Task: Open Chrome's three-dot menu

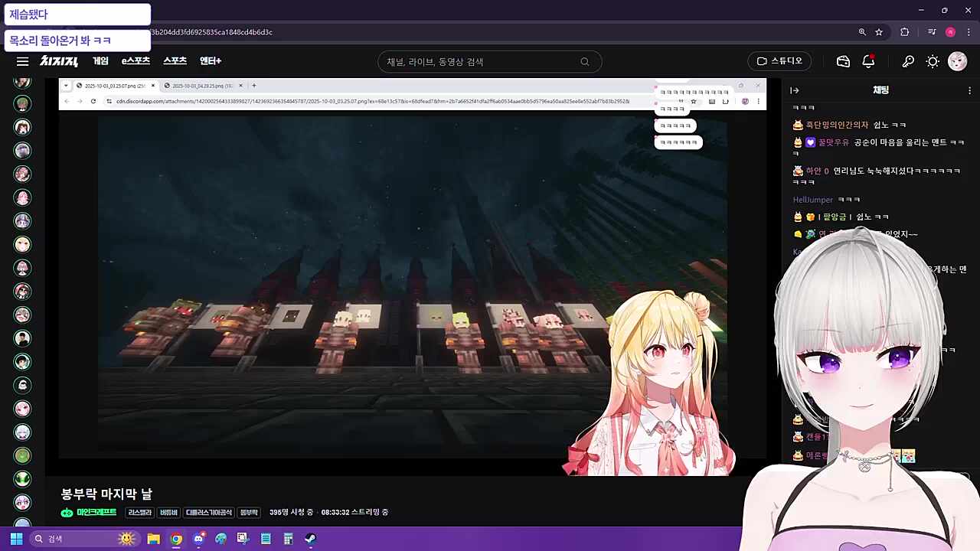Action: coord(969,32)
